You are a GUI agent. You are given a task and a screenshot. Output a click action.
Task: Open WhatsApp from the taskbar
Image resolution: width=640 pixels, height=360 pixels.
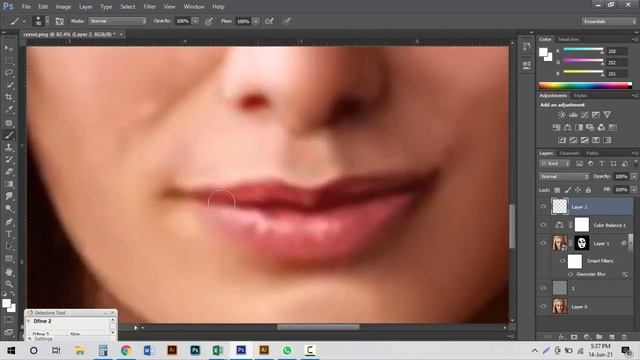(x=287, y=350)
